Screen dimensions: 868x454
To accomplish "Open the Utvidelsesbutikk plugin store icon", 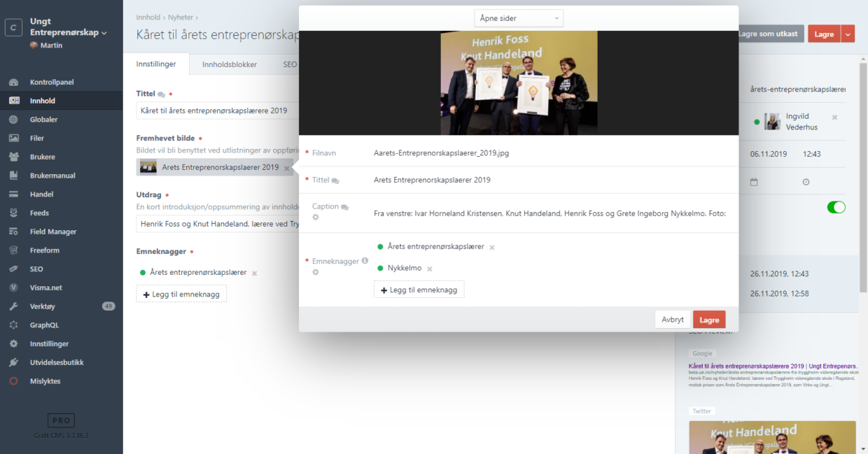I will click(x=13, y=362).
